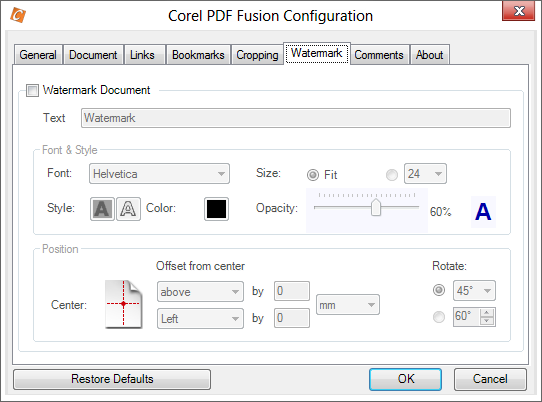Click the 'Offset from center' label

click(x=200, y=266)
